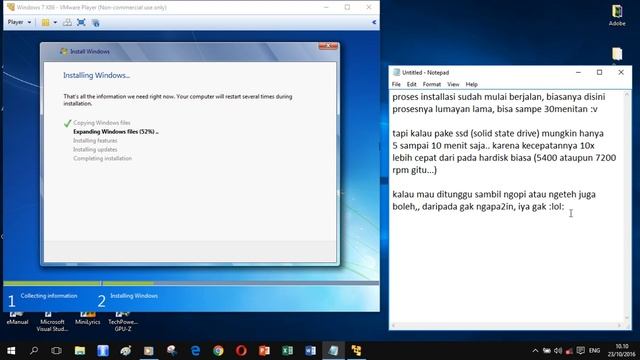
Task: Launch Google Chrome from the taskbar
Action: 218,351
